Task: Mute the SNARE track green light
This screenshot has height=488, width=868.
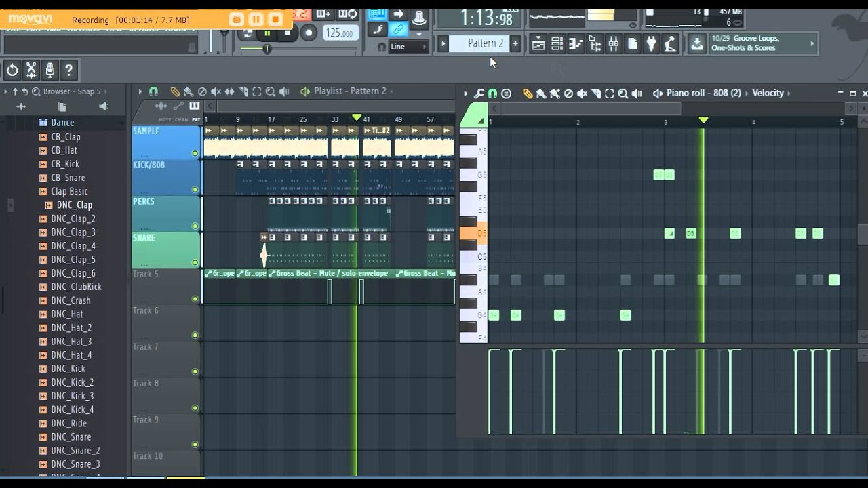Action: [x=195, y=262]
